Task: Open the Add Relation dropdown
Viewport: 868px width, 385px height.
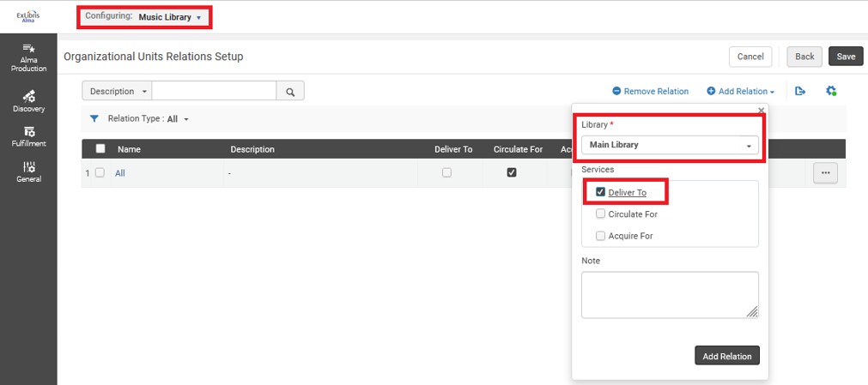Action: (741, 91)
